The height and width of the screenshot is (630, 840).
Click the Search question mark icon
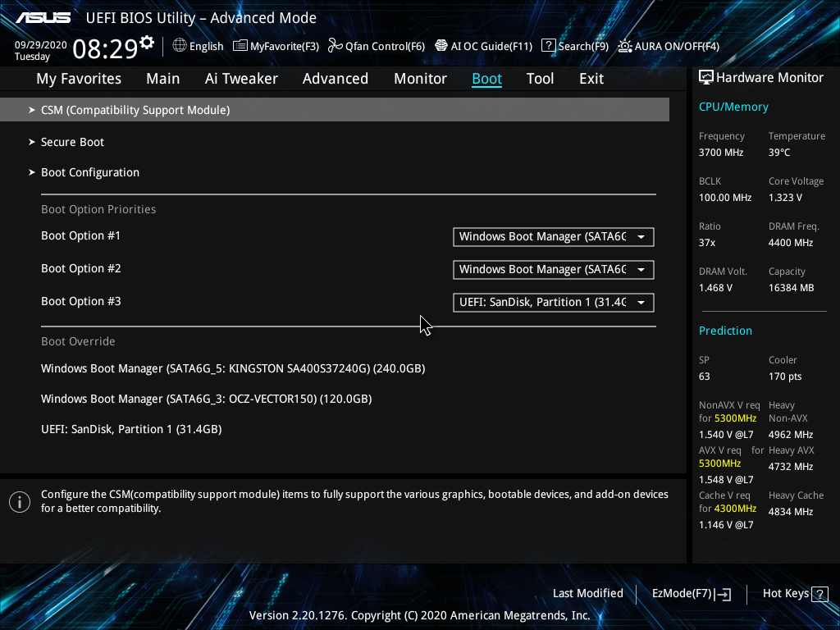point(549,46)
